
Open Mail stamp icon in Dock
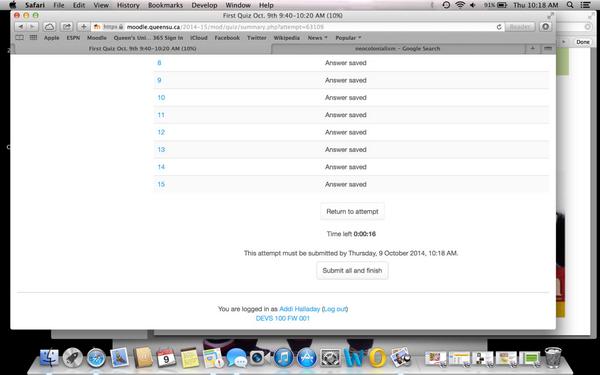119,357
